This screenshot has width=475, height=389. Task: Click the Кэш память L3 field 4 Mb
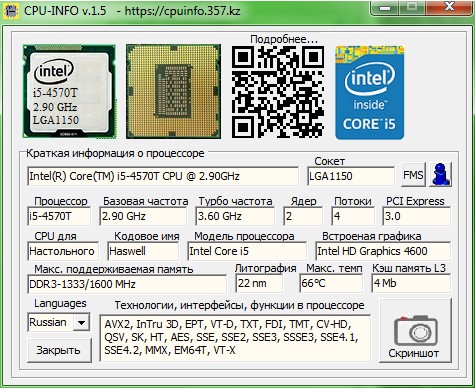(x=411, y=283)
